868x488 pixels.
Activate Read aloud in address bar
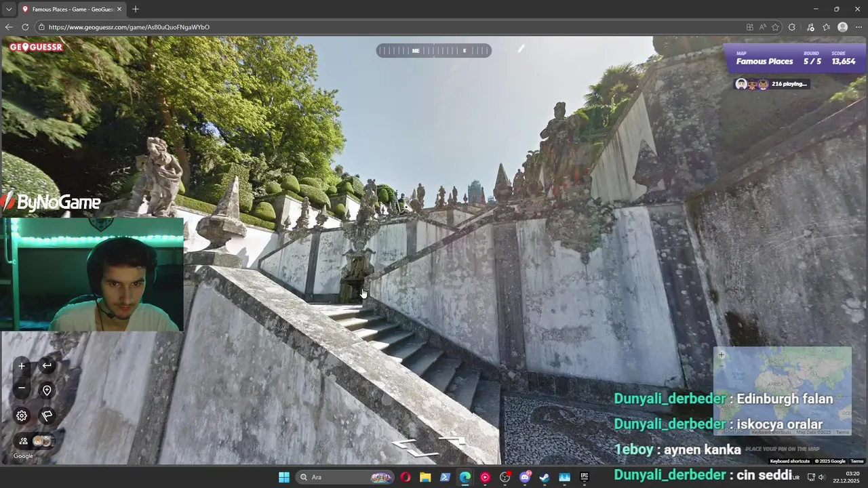coord(763,27)
